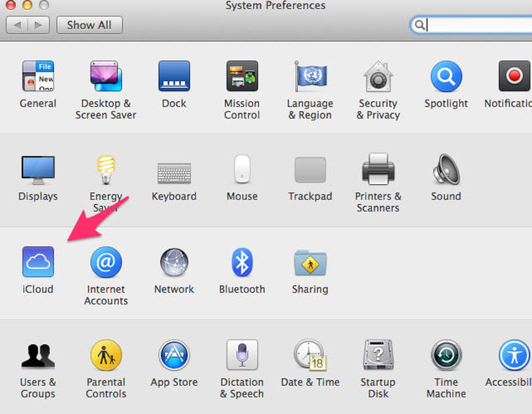Image resolution: width=532 pixels, height=414 pixels.
Task: Open Sound preferences speaker icon
Action: (x=446, y=169)
